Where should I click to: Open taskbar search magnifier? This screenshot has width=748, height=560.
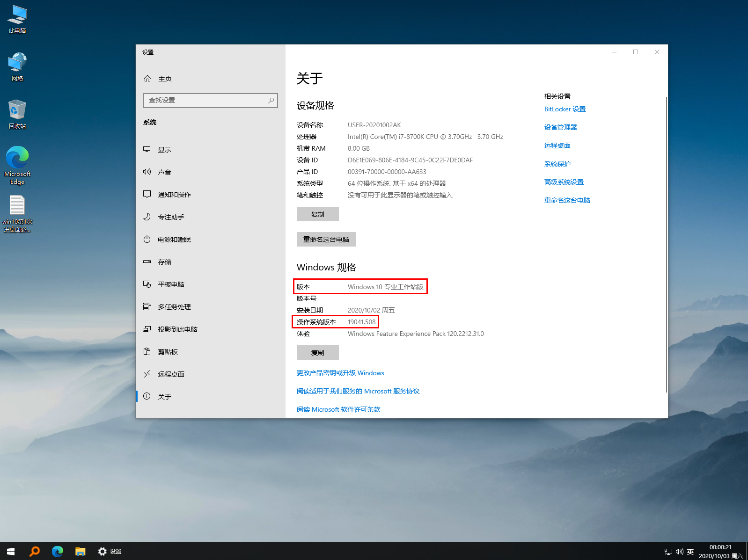[x=34, y=551]
